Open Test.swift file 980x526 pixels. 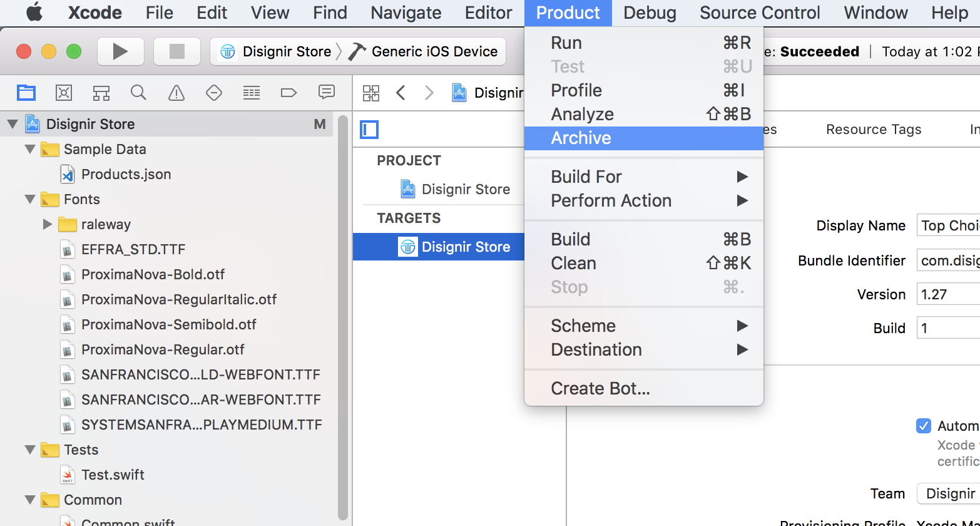pyautogui.click(x=113, y=475)
